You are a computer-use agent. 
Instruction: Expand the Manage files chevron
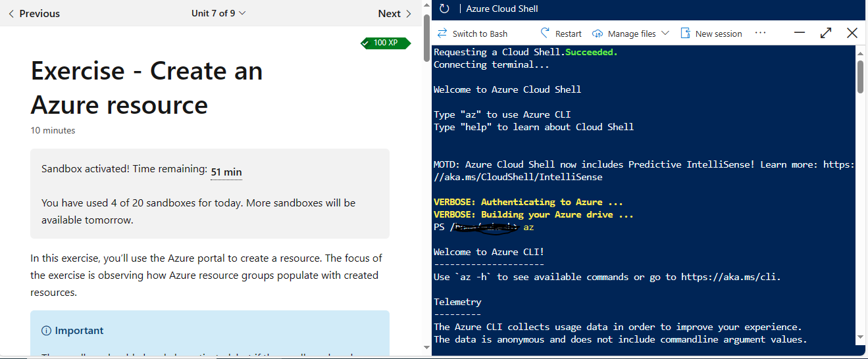(665, 34)
